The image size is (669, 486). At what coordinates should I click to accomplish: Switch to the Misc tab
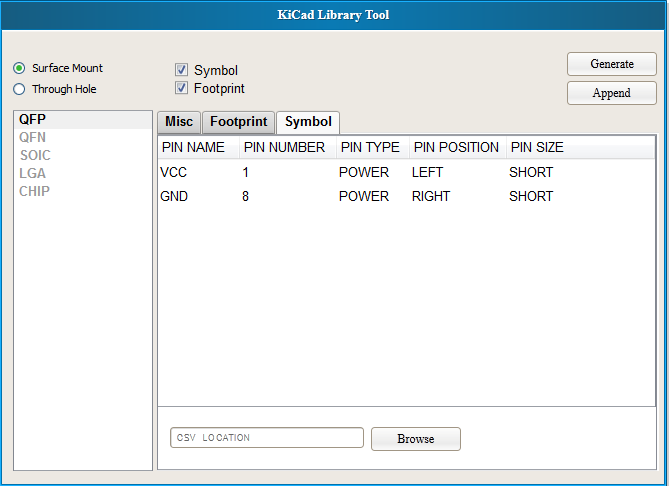point(179,122)
